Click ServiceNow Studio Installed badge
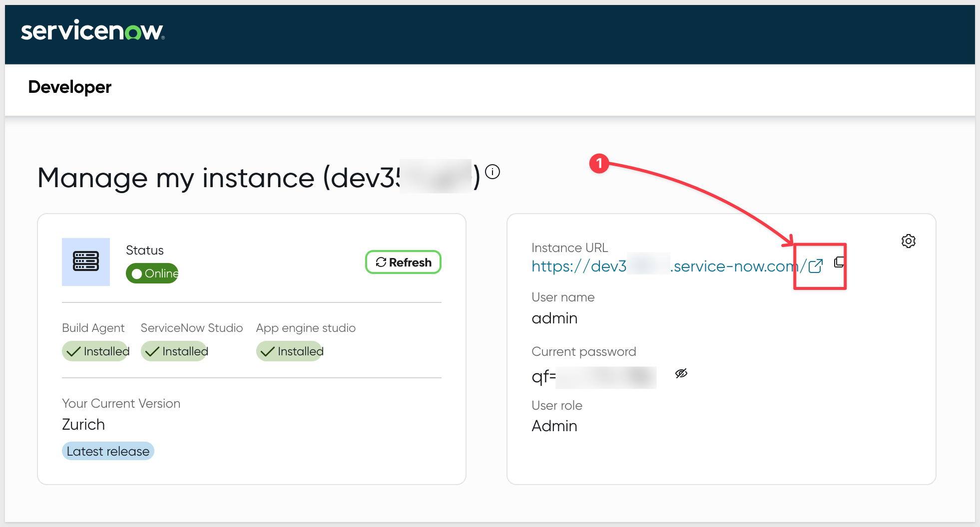The height and width of the screenshot is (527, 980). coord(174,351)
